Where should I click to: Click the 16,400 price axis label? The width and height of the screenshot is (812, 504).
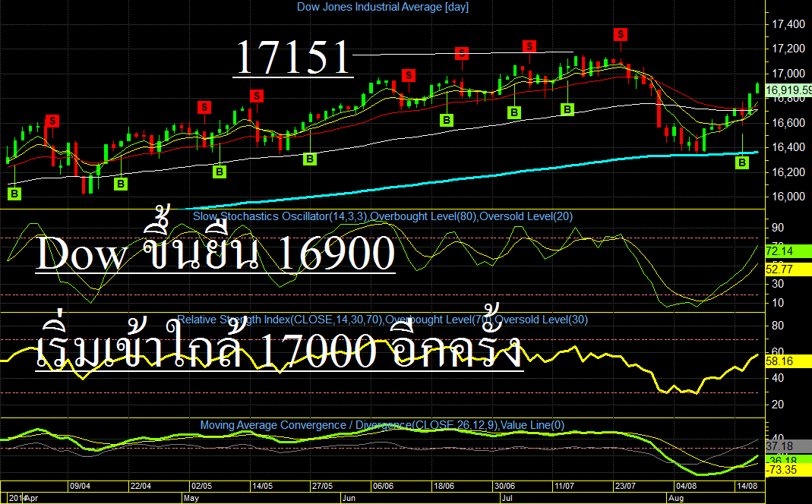[788, 147]
